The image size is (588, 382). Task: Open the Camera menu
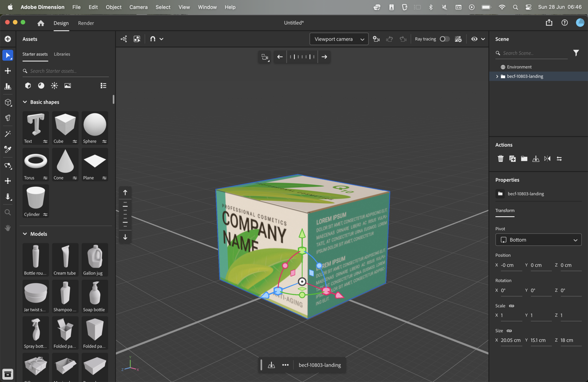pos(138,7)
